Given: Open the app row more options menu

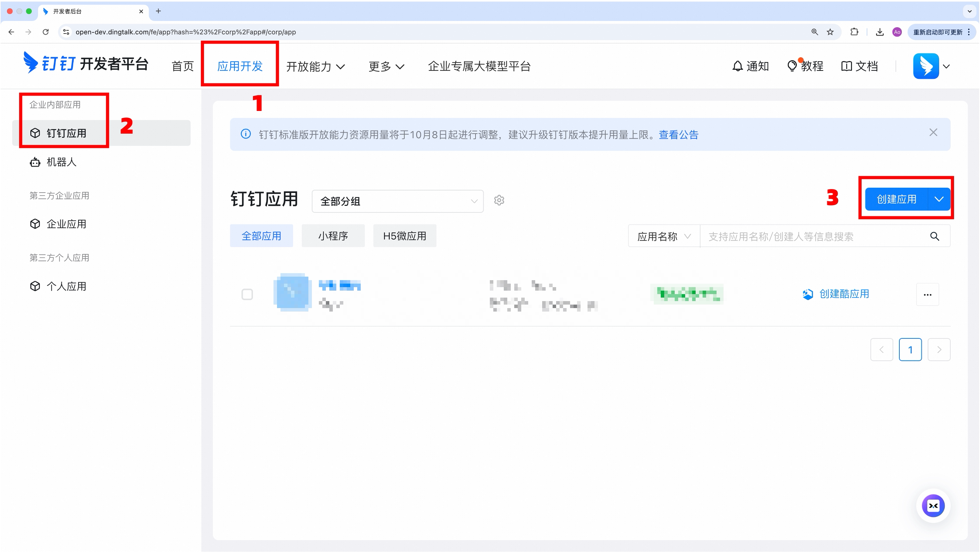Looking at the screenshot, I should pyautogui.click(x=928, y=294).
